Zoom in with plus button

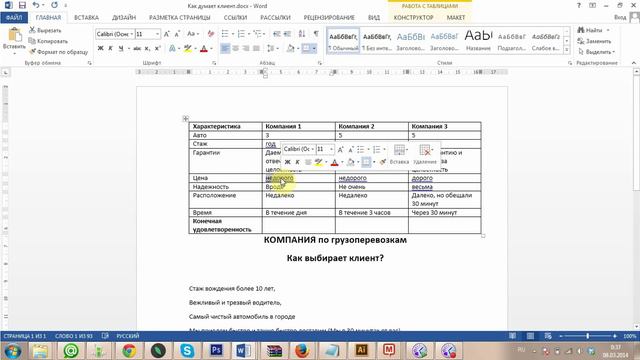coord(615,336)
